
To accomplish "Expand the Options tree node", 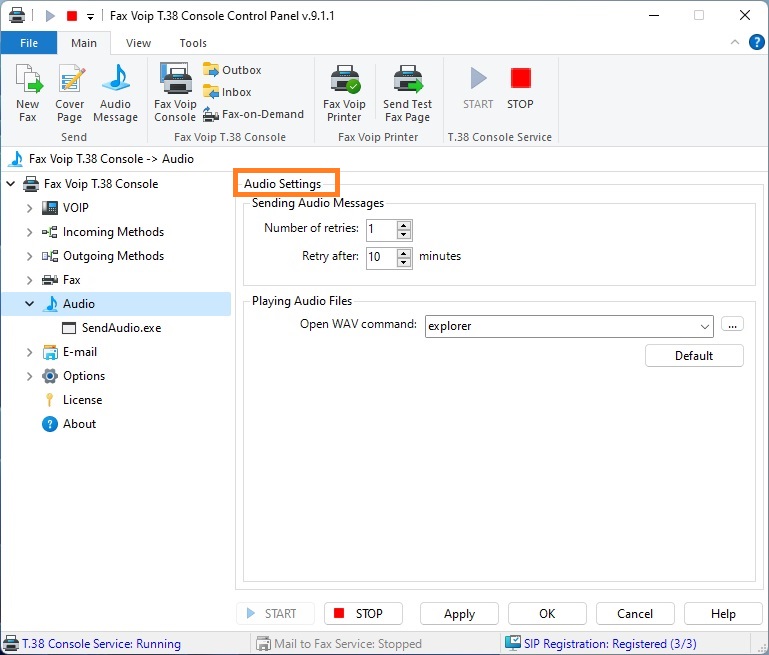I will [29, 376].
